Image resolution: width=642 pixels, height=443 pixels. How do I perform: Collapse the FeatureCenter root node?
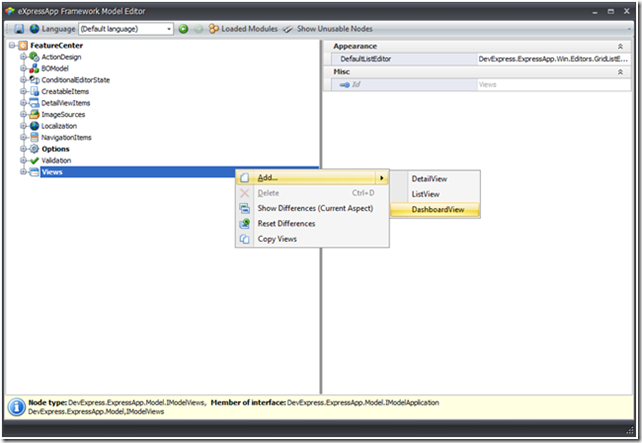pyautogui.click(x=12, y=45)
